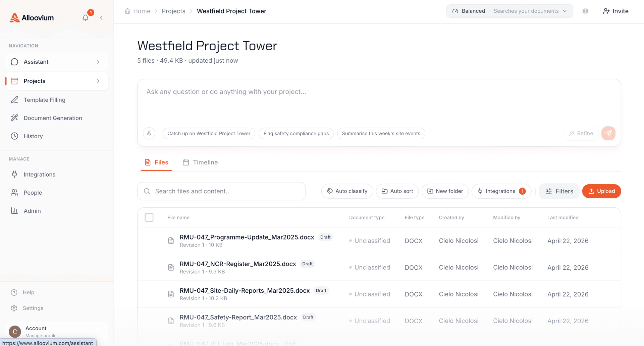Image resolution: width=644 pixels, height=346 pixels.
Task: Sort by Document type column header
Action: tap(367, 217)
